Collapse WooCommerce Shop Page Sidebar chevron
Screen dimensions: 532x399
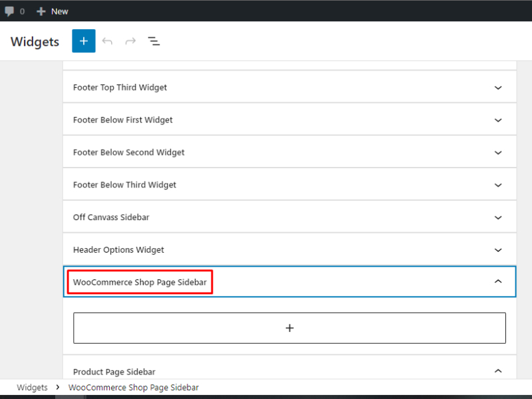tap(498, 282)
